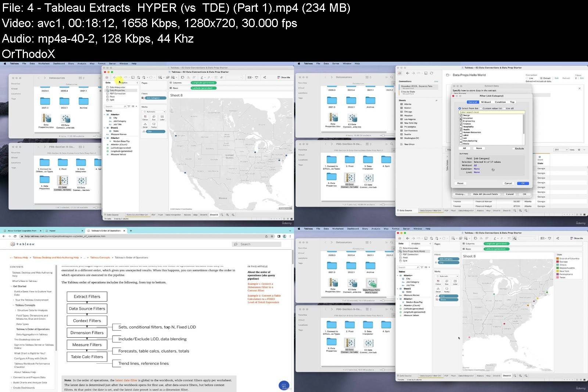Open the browser tab list chevron
Image resolution: width=588 pixels, height=392 pixels.
(x=290, y=231)
